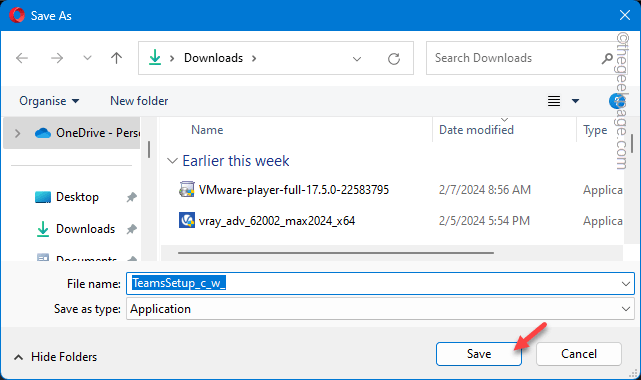This screenshot has height=380, width=641.
Task: Select the vray_adv_62002_max2024_x64 file
Action: [277, 221]
